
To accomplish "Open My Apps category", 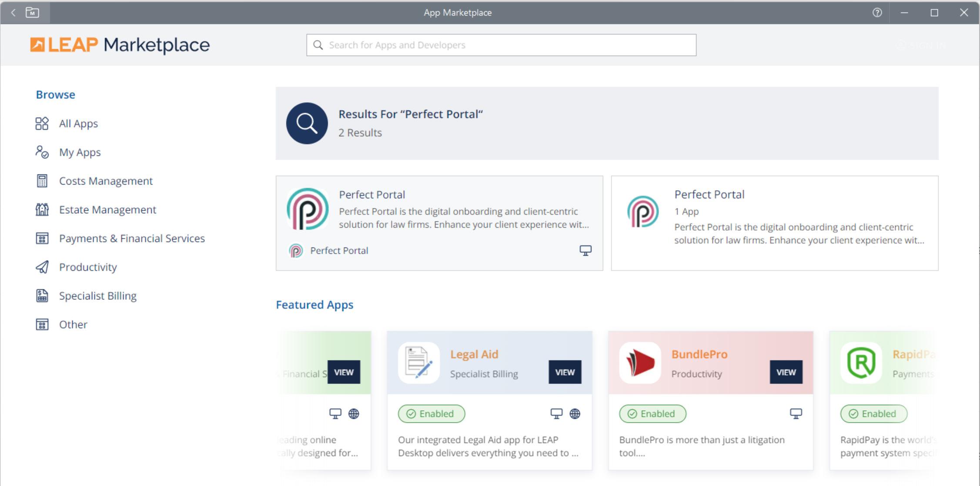I will pyautogui.click(x=80, y=152).
